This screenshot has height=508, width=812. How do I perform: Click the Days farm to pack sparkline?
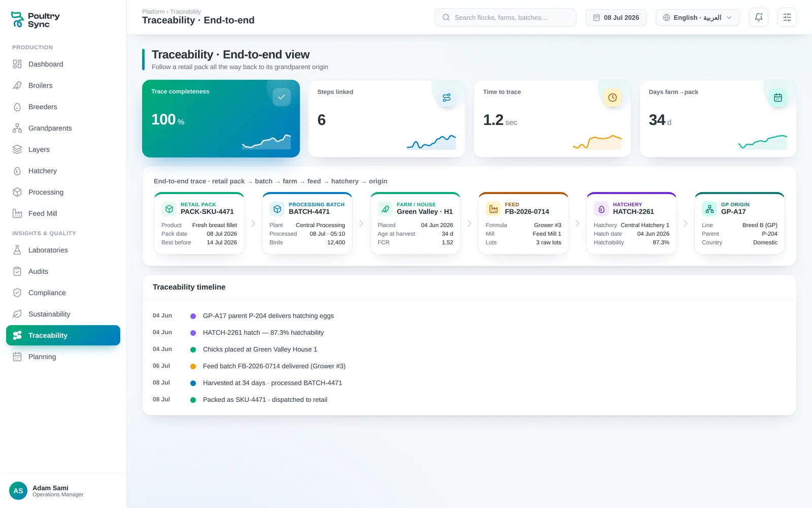tap(763, 142)
